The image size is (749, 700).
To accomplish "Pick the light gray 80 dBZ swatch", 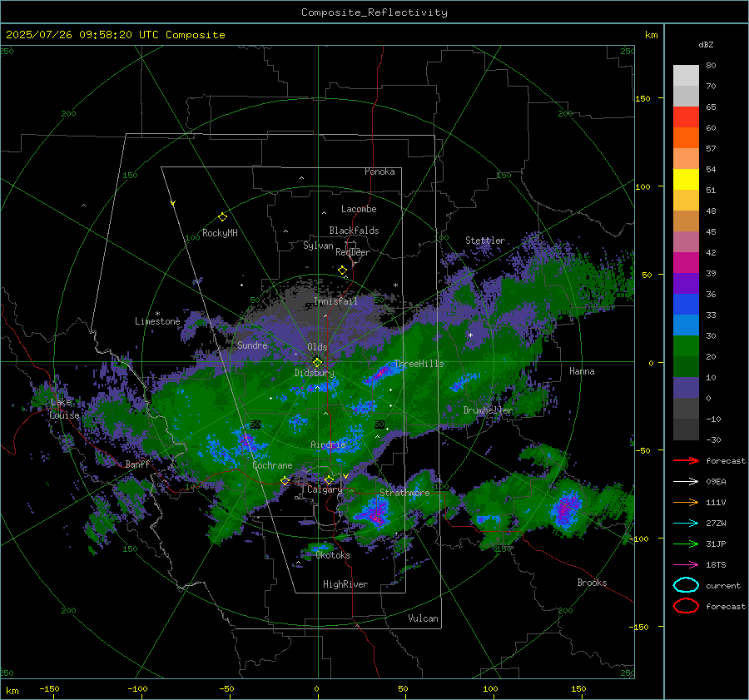I will tap(686, 76).
